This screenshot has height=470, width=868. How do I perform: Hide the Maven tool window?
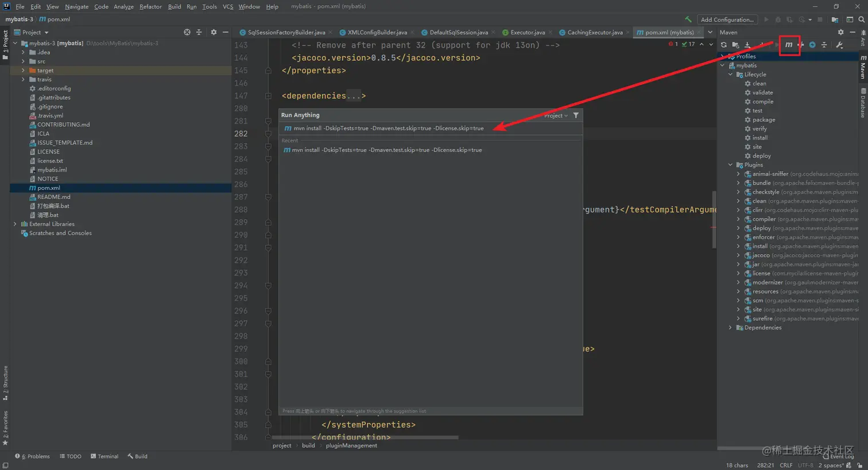[853, 32]
